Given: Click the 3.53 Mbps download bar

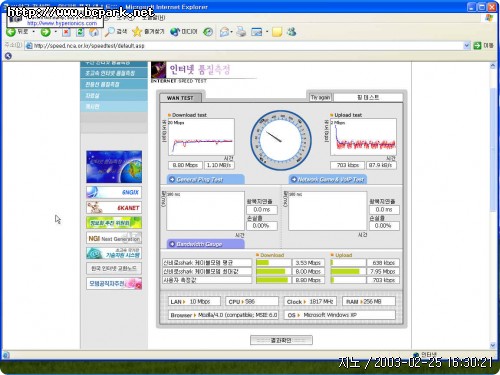Looking at the screenshot, I should pyautogui.click(x=273, y=263).
